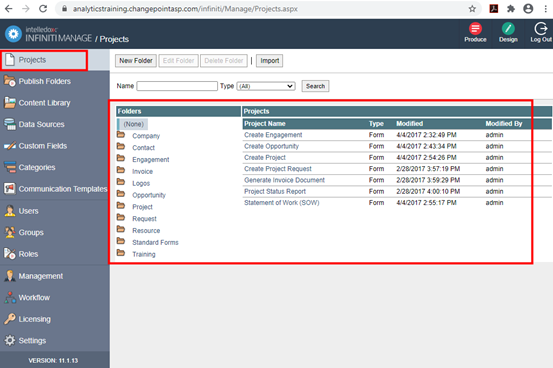The height and width of the screenshot is (368, 553).
Task: Click the Import button
Action: pyautogui.click(x=269, y=61)
